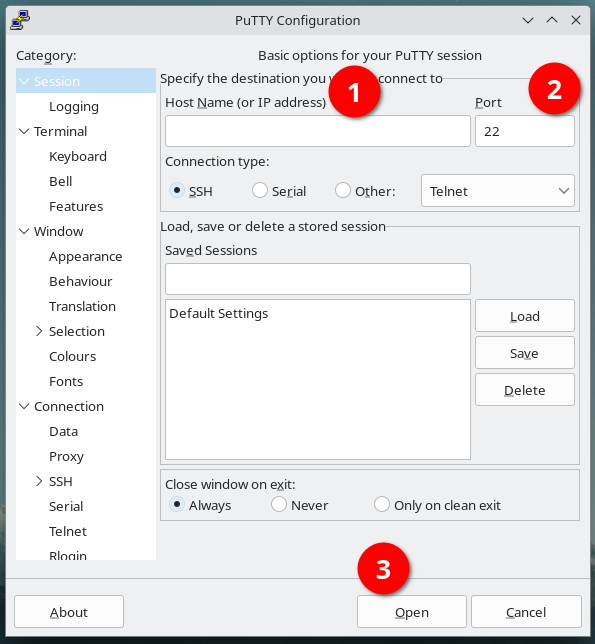Select Serial connection type radio button
This screenshot has width=595, height=644.
(x=260, y=190)
